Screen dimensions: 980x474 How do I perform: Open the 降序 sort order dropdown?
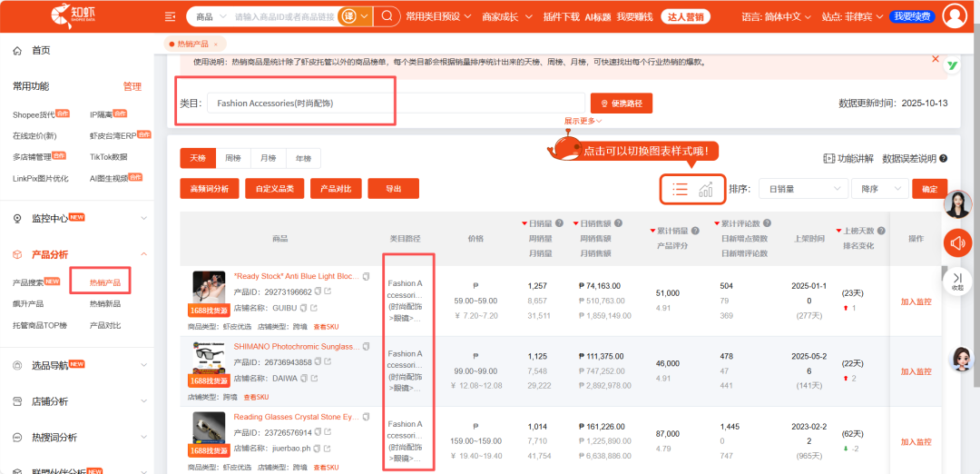[880, 189]
